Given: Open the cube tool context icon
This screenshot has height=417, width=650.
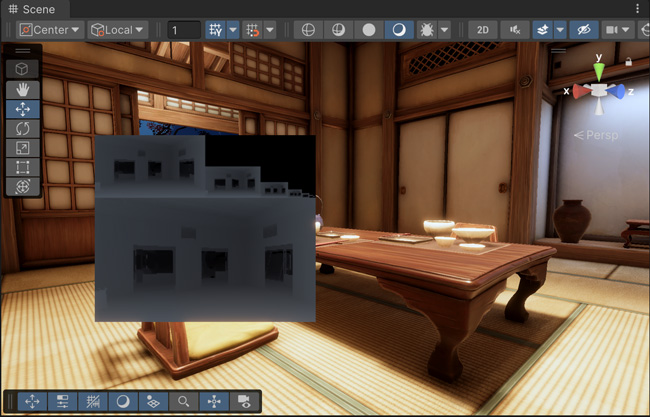Looking at the screenshot, I should click(23, 69).
